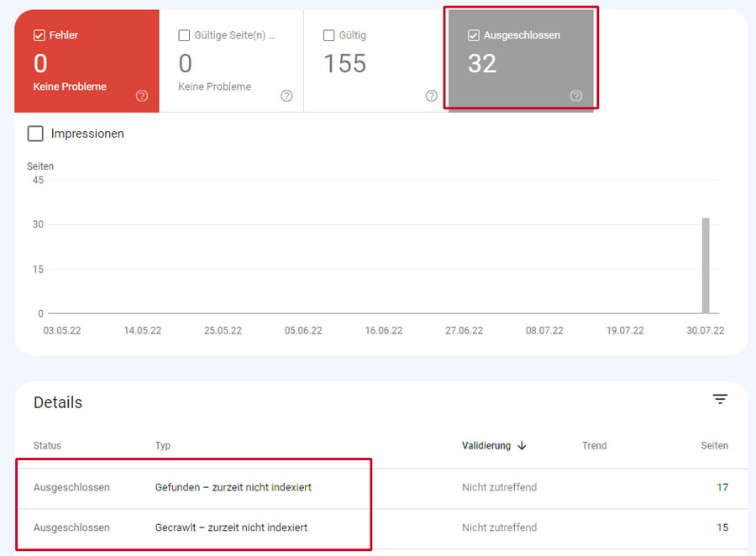Uncheck the Fehler checkbox

point(39,35)
